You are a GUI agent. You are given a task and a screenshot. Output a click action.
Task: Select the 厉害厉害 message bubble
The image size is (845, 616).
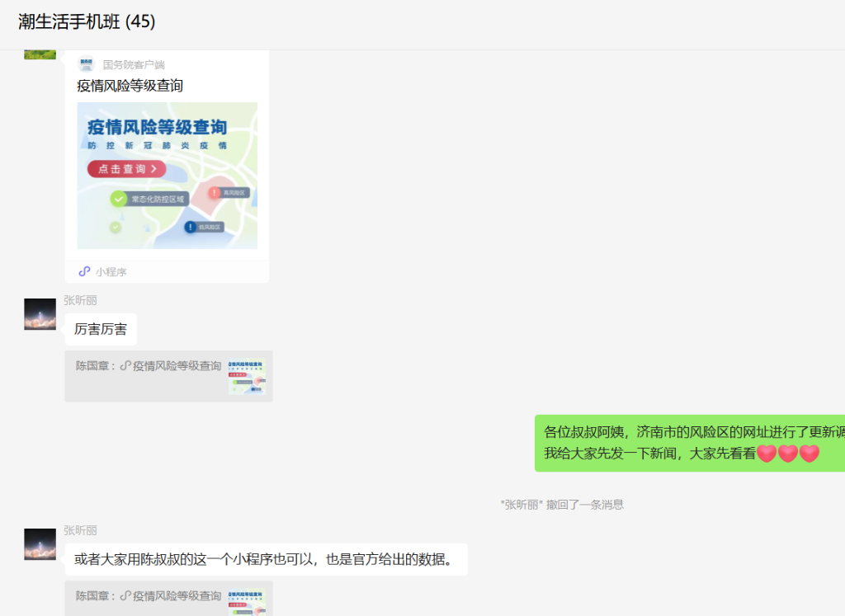pyautogui.click(x=101, y=330)
